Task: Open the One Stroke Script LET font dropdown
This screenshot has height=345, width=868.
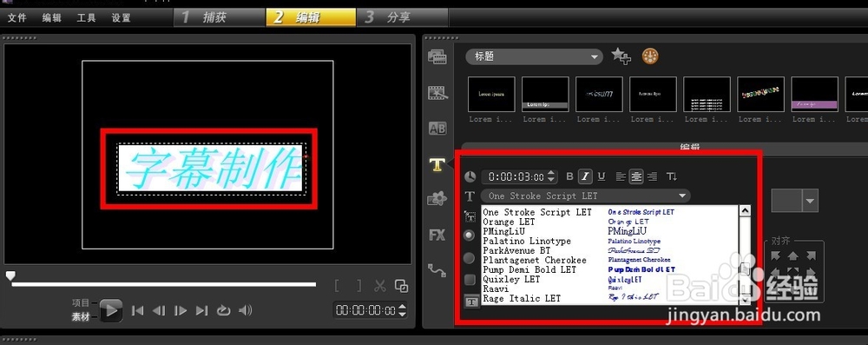Action: [x=586, y=196]
